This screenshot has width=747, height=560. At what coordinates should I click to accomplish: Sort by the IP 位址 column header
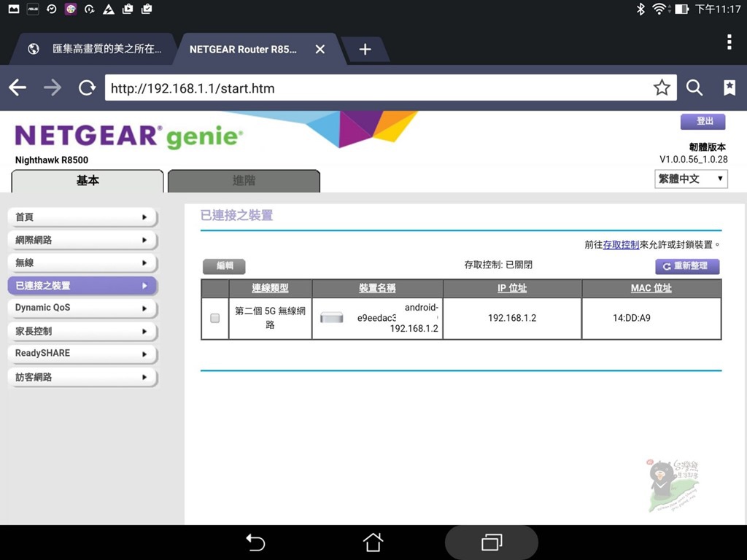pyautogui.click(x=512, y=288)
